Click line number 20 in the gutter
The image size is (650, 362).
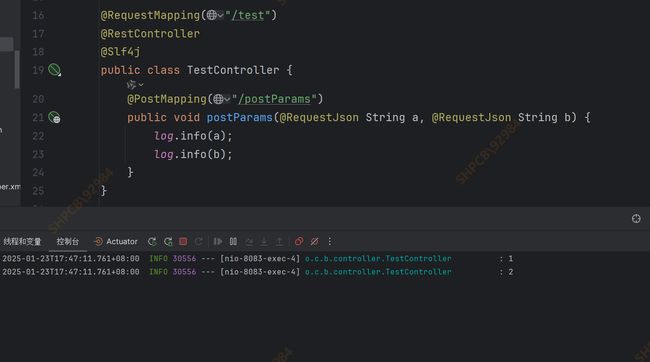tap(38, 99)
